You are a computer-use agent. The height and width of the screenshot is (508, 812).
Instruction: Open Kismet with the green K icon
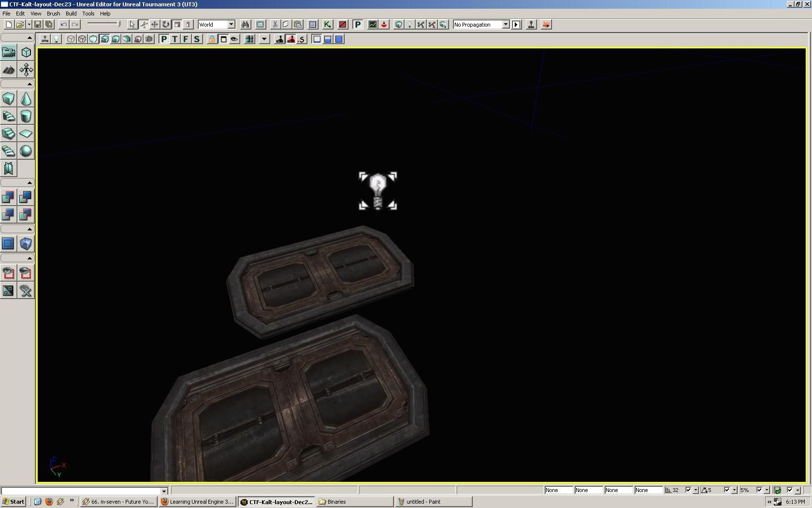tap(327, 25)
